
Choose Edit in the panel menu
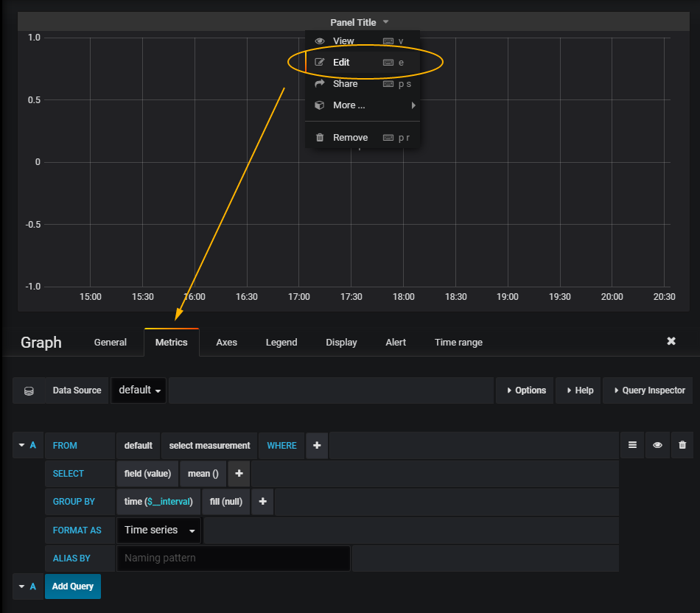click(x=363, y=63)
